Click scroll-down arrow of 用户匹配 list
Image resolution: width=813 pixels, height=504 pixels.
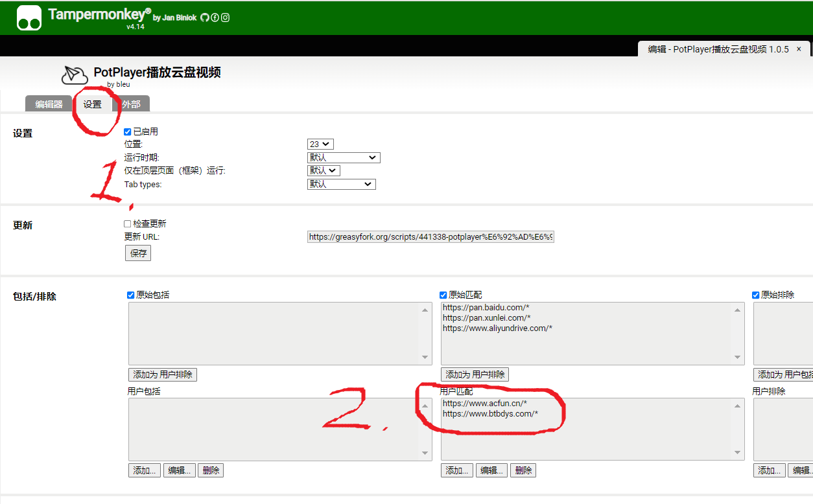738,453
